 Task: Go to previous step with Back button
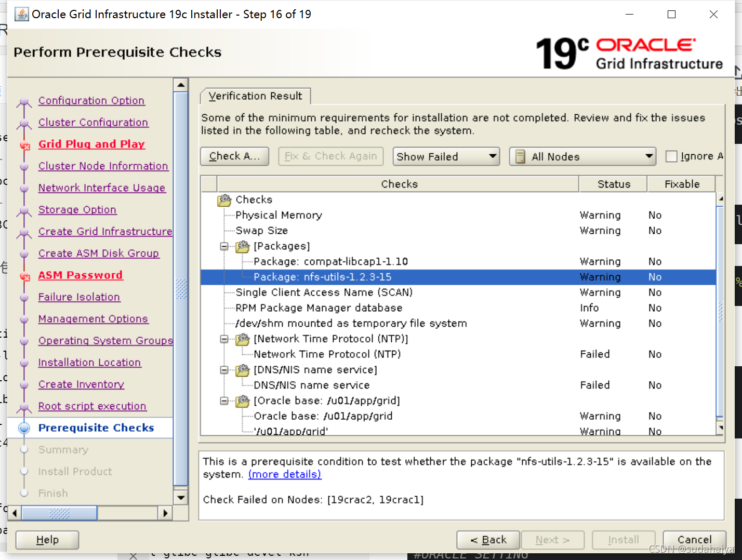pos(488,540)
